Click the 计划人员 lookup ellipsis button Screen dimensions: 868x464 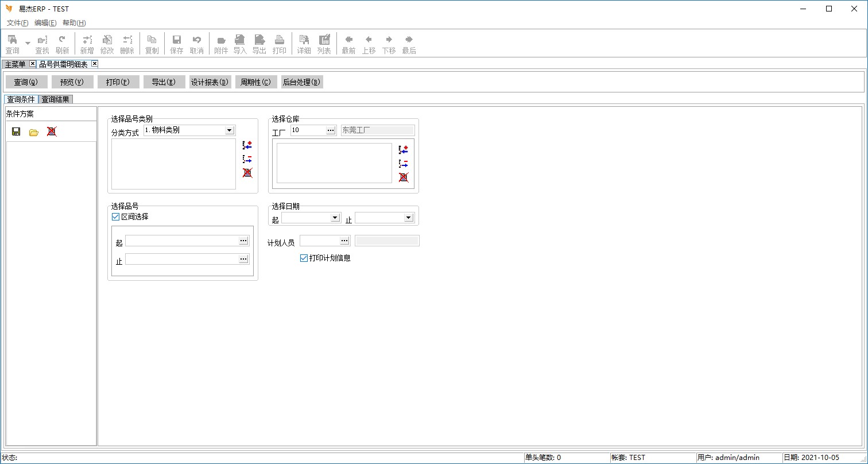(x=344, y=241)
